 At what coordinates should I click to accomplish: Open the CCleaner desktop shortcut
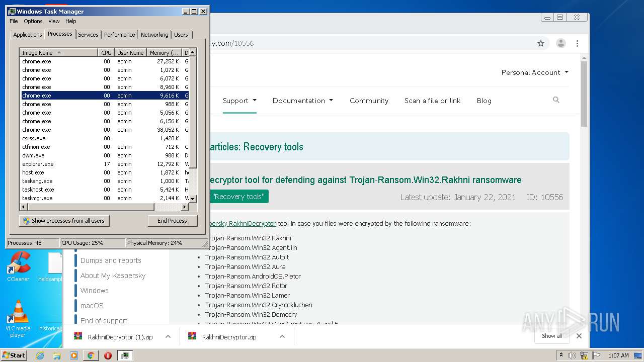18,267
